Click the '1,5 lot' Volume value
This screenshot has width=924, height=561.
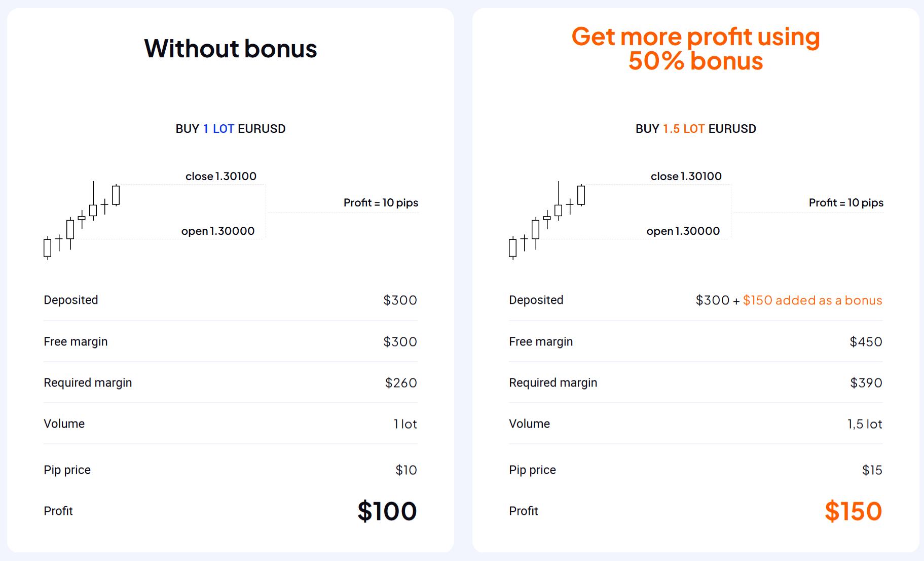[865, 424]
